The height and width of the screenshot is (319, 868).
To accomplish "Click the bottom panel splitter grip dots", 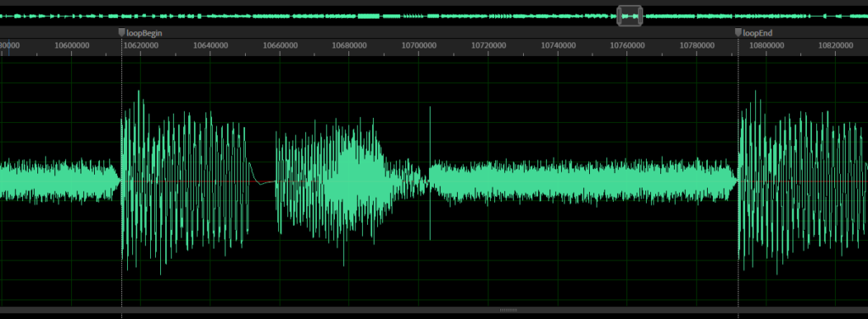I will click(x=509, y=311).
